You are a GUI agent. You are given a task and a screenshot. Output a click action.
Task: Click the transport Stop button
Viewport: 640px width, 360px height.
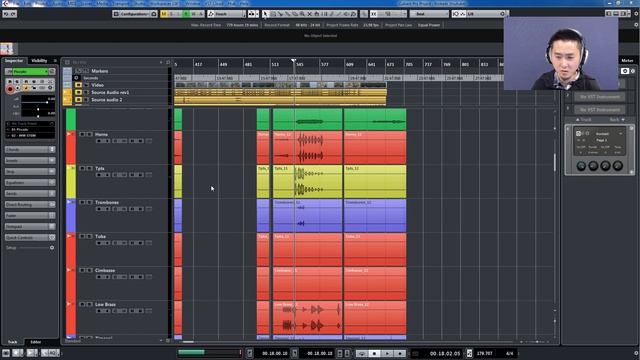coord(374,353)
